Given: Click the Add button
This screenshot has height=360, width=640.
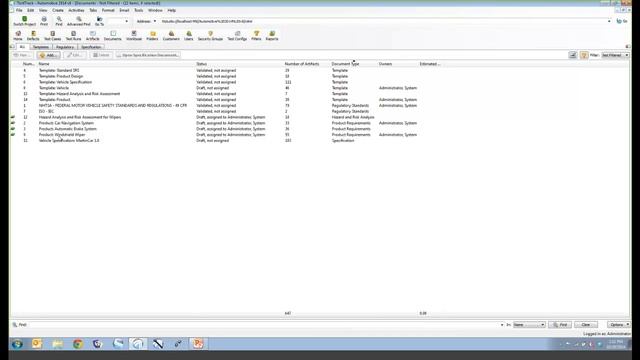Looking at the screenshot, I should (48, 55).
